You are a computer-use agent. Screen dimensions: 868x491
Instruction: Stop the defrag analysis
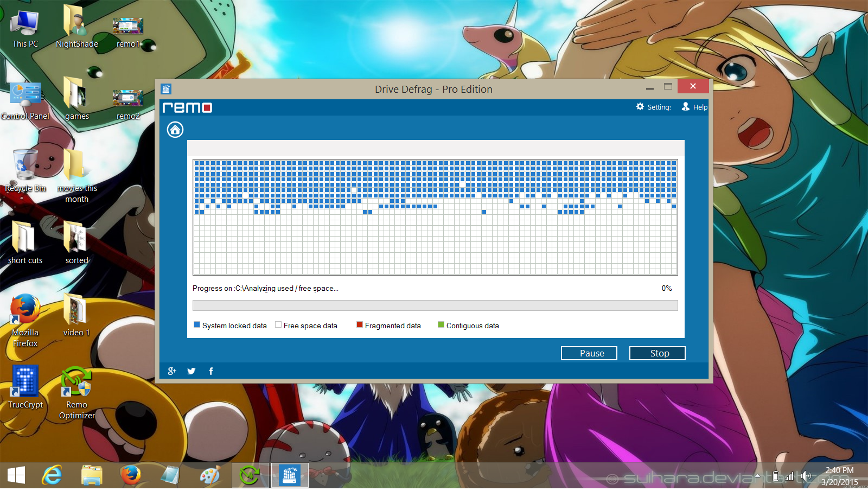(x=658, y=353)
